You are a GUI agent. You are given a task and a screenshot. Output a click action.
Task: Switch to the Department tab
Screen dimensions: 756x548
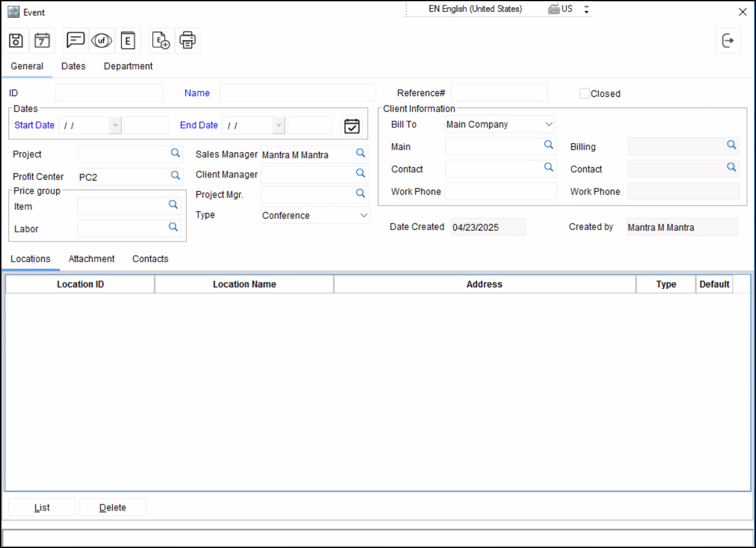pyautogui.click(x=128, y=66)
